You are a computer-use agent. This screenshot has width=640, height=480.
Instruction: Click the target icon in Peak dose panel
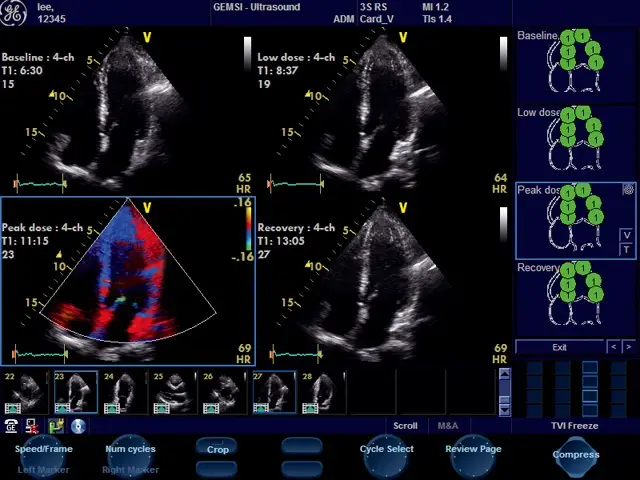[628, 188]
